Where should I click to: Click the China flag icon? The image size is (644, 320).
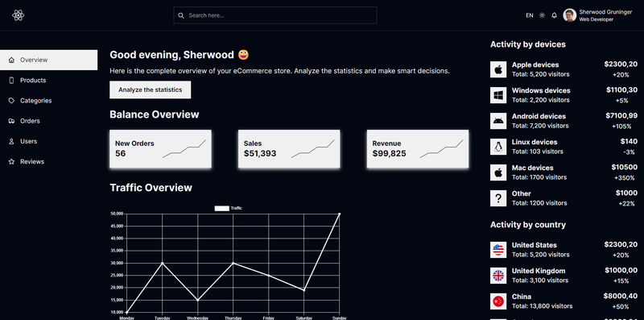point(498,301)
